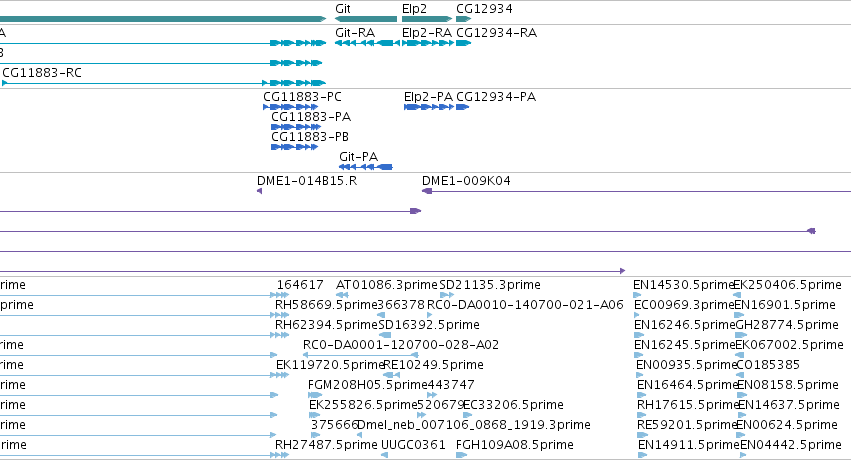851x460 pixels.
Task: Click the 520679 EST label
Action: click(440, 405)
